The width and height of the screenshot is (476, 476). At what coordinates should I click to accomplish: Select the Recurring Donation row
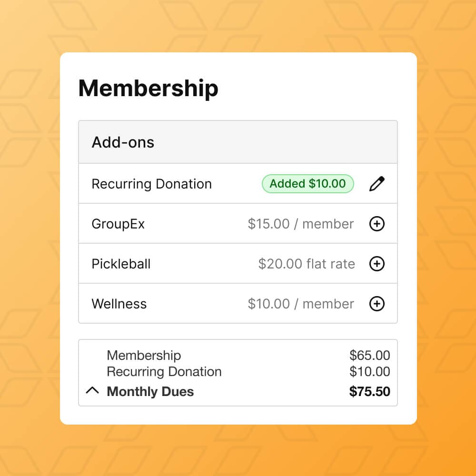click(151, 184)
